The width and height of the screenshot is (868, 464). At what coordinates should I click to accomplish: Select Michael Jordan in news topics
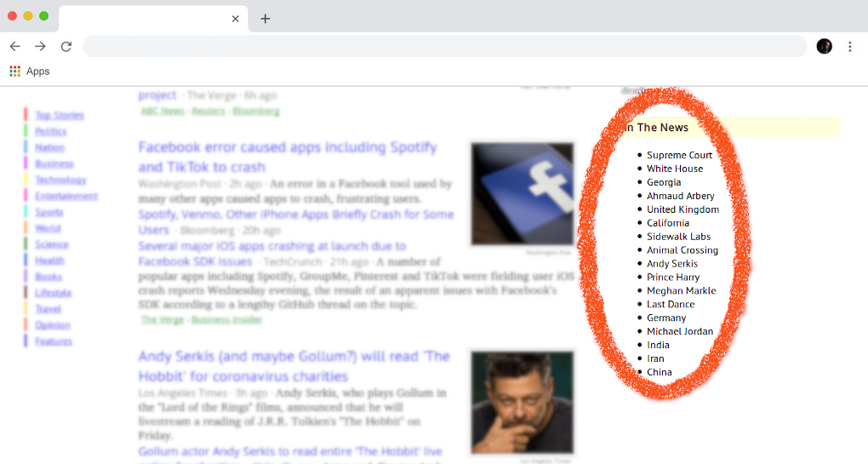679,331
